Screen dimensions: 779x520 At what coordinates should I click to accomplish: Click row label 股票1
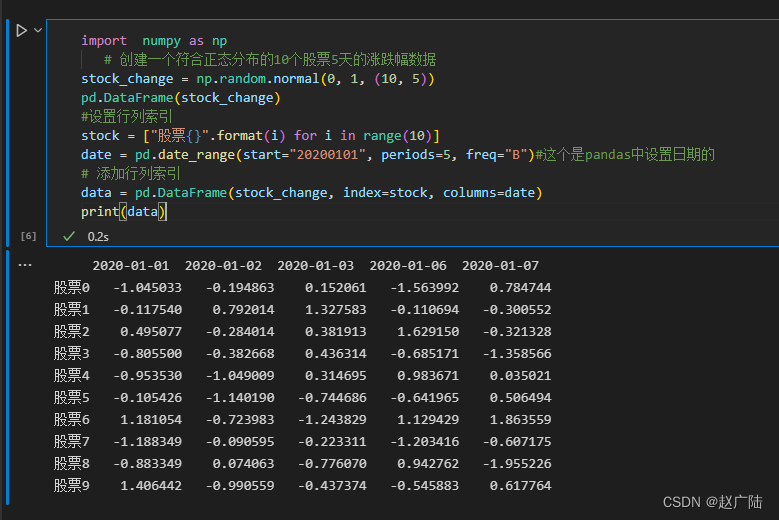click(72, 309)
